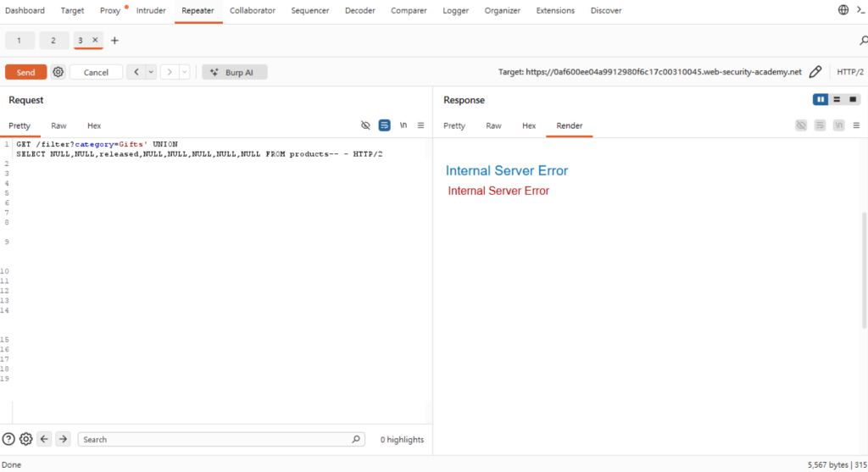This screenshot has height=472, width=868.
Task: Open the Sequencer tab
Action: [310, 10]
